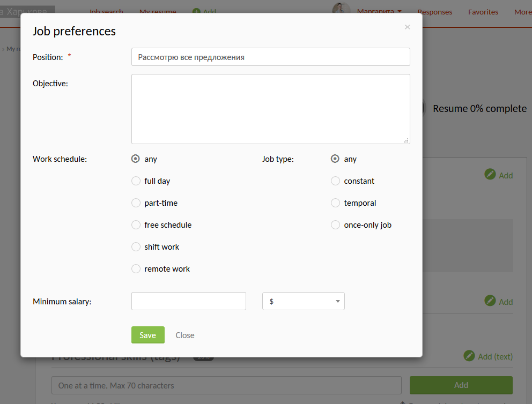
Task: Go to Favorites in top navigation
Action: (483, 12)
